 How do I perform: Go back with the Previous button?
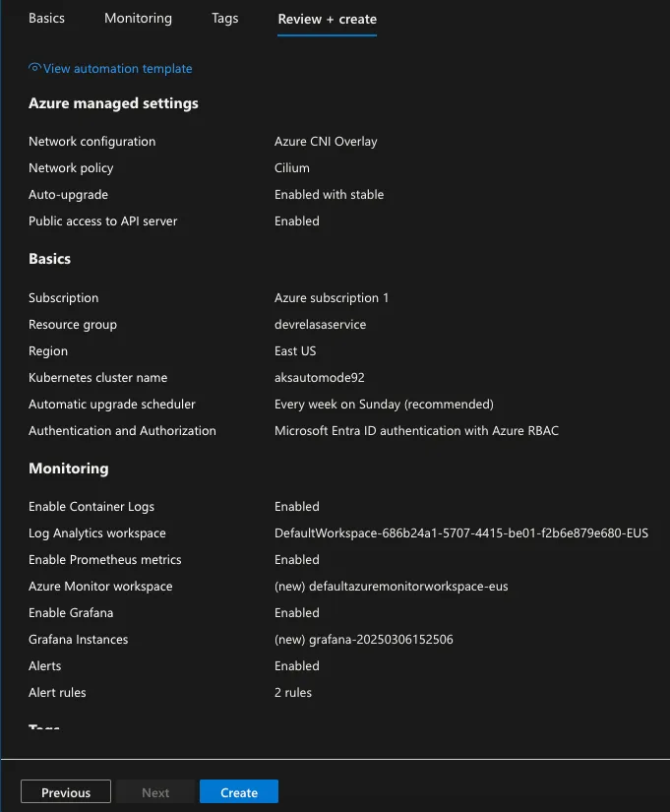click(x=66, y=791)
